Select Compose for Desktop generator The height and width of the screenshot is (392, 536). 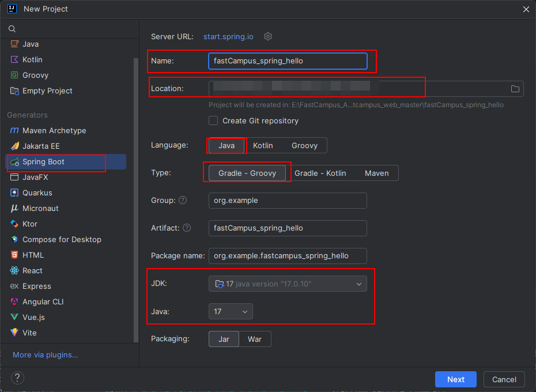click(x=67, y=239)
